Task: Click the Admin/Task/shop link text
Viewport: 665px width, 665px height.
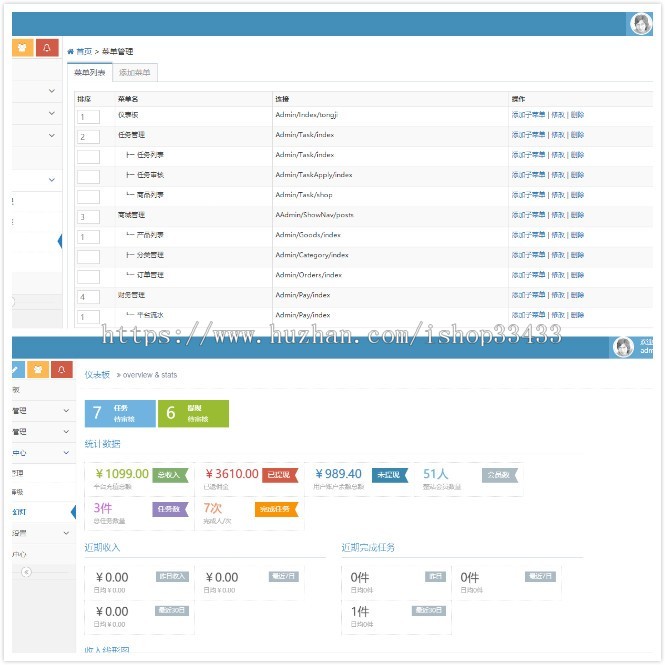Action: (304, 195)
